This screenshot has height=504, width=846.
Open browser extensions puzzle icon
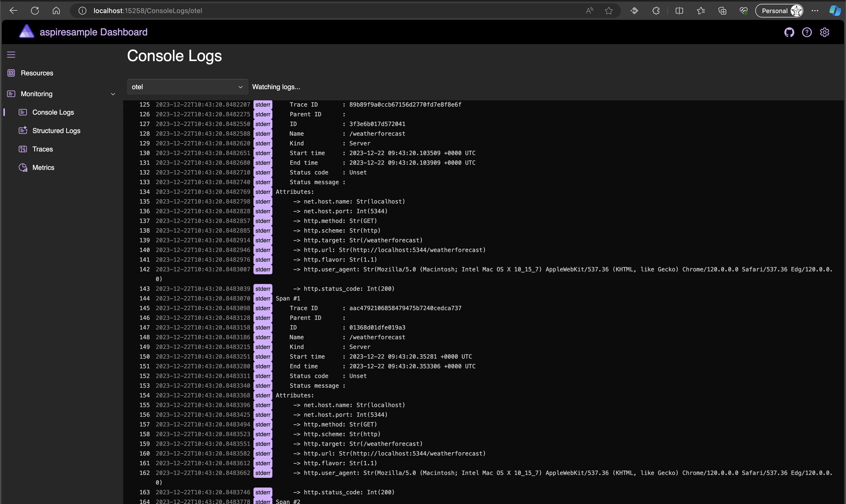[656, 11]
